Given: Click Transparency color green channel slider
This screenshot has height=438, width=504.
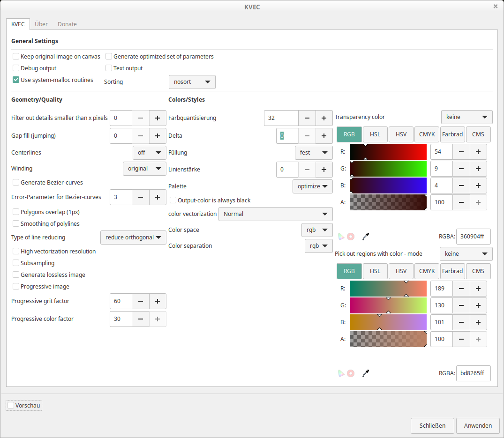Looking at the screenshot, I should coord(388,169).
